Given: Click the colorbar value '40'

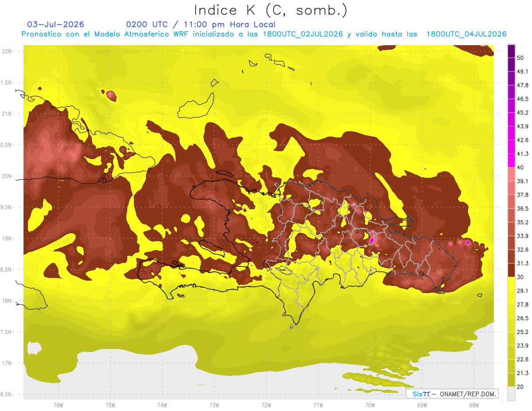Looking at the screenshot, I should coord(521,168).
